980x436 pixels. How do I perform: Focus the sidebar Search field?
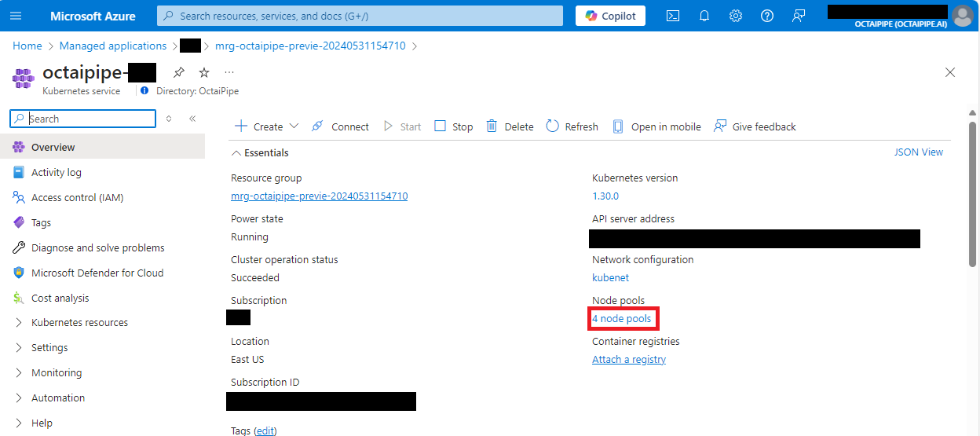83,119
